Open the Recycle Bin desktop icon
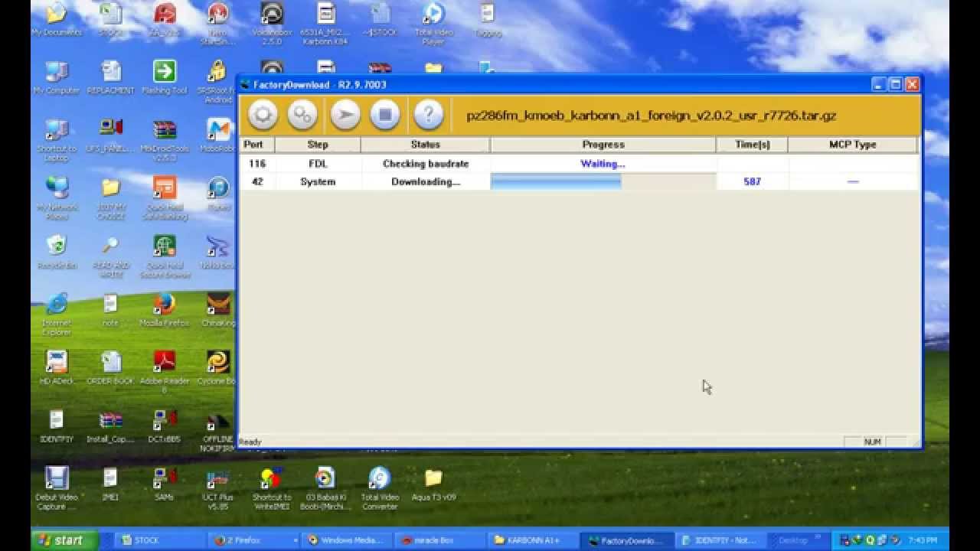Viewport: 980px width, 551px height. point(57,253)
